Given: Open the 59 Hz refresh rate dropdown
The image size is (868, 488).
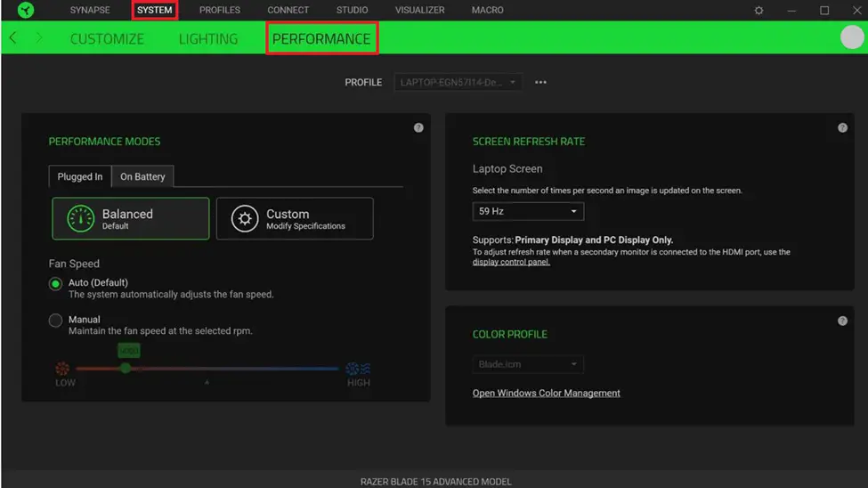Looking at the screenshot, I should click(528, 211).
